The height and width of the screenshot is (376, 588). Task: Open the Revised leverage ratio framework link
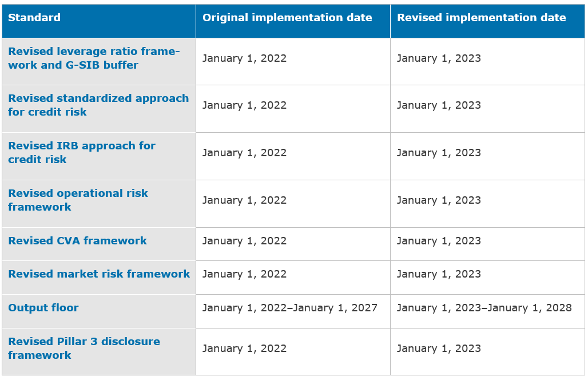coord(94,58)
